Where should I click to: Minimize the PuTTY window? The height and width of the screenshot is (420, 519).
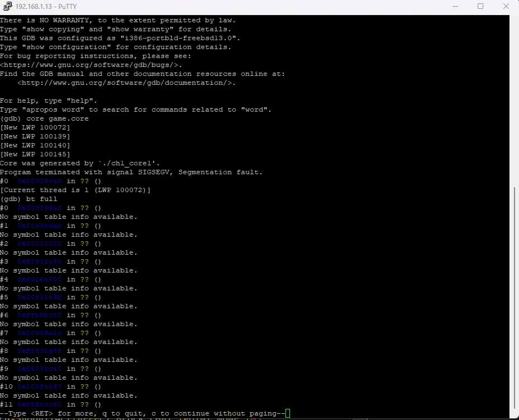pos(454,6)
